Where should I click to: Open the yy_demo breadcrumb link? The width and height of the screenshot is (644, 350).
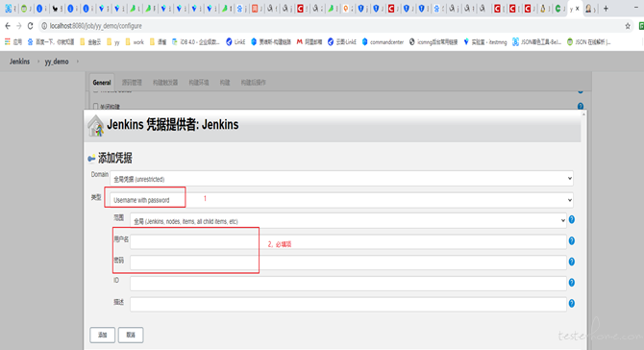click(57, 62)
